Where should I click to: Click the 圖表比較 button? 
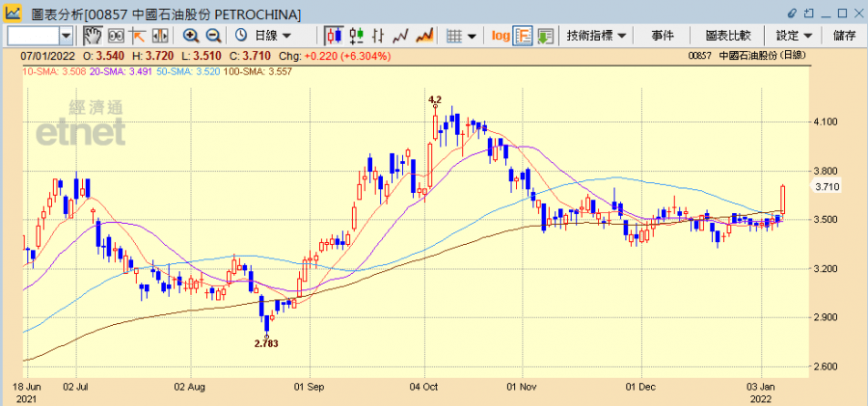coord(728,36)
